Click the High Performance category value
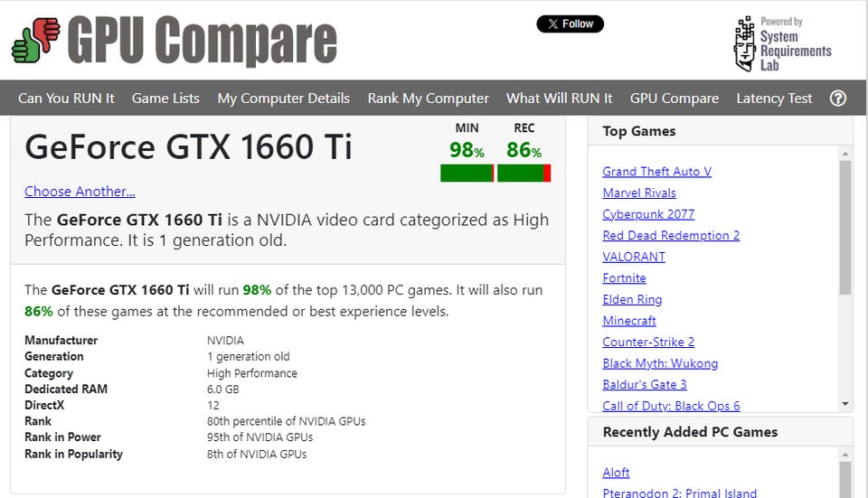 tap(252, 373)
